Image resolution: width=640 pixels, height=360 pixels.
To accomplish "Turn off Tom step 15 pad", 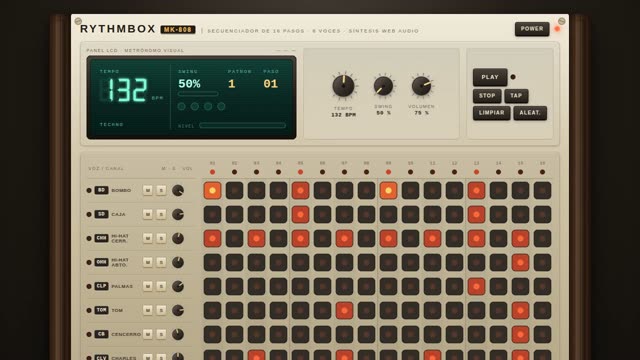I will point(520,311).
